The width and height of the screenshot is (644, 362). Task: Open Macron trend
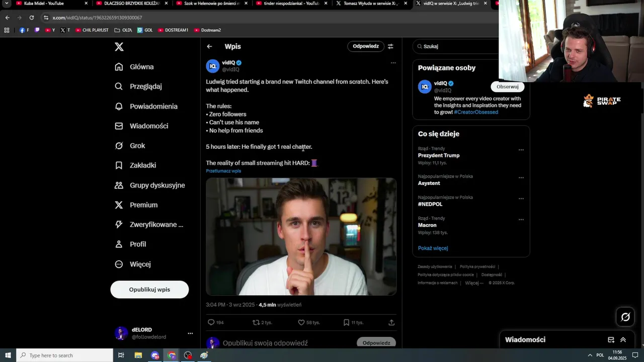coord(427,225)
